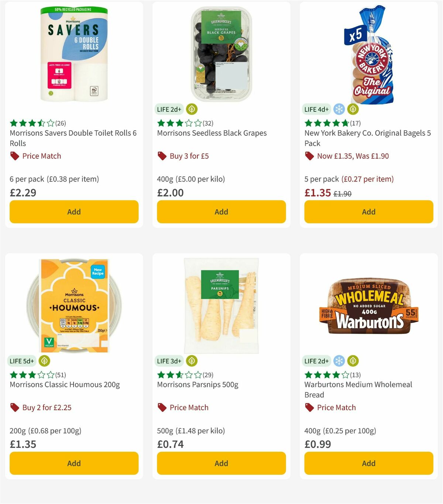Click the snowflake frozen icon on New York Bagels
The image size is (443, 504).
pos(339,109)
